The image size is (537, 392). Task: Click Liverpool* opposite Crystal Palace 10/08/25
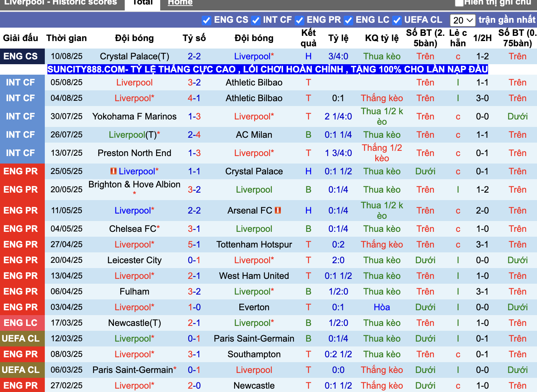click(254, 56)
